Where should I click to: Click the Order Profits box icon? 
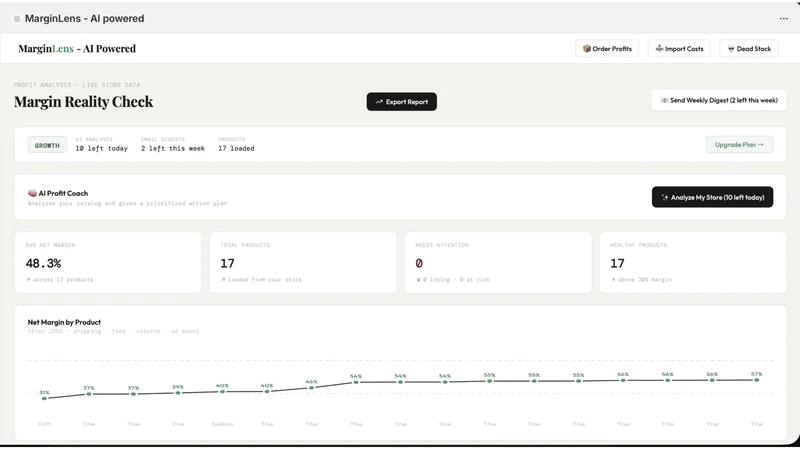tap(587, 49)
